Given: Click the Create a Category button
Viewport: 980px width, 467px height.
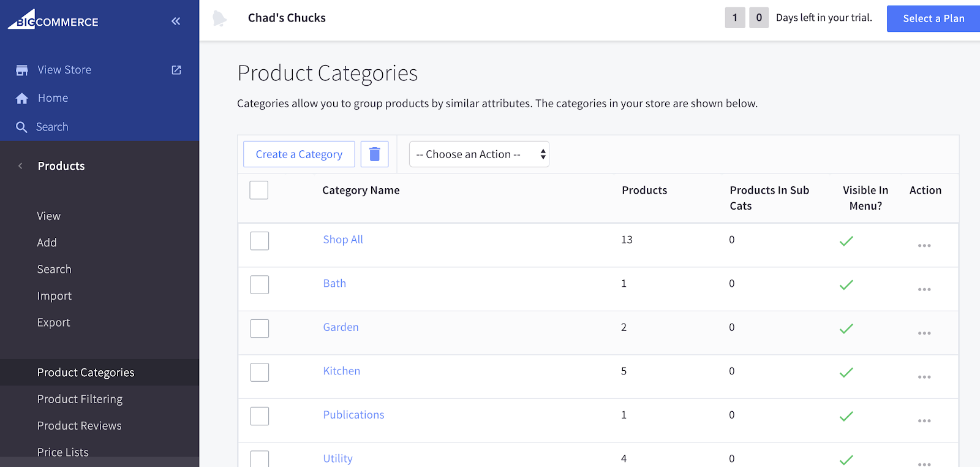Looking at the screenshot, I should [x=299, y=154].
